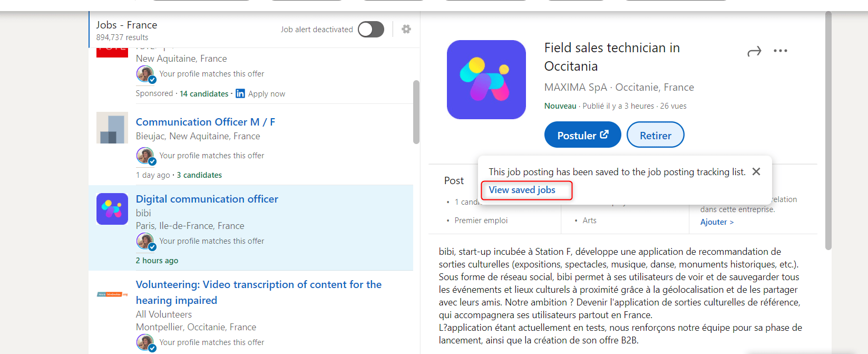Click the bibi company logo icon
868x354 pixels.
[x=112, y=209]
